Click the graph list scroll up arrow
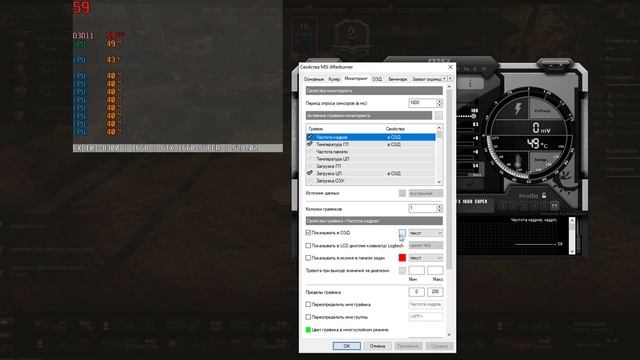640x360 pixels. point(439,128)
